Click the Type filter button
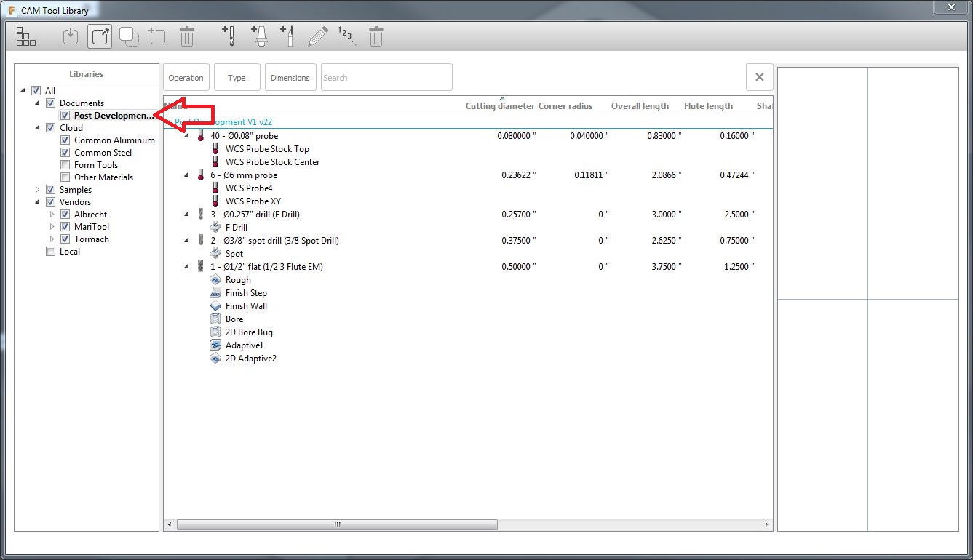 237,77
